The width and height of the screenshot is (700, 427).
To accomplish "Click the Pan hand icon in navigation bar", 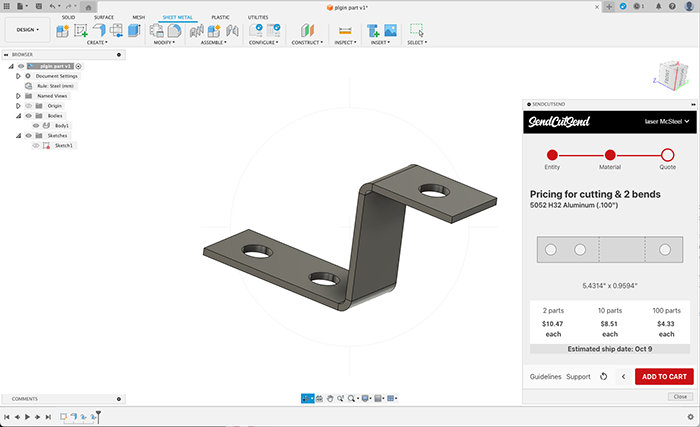I will pyautogui.click(x=330, y=398).
